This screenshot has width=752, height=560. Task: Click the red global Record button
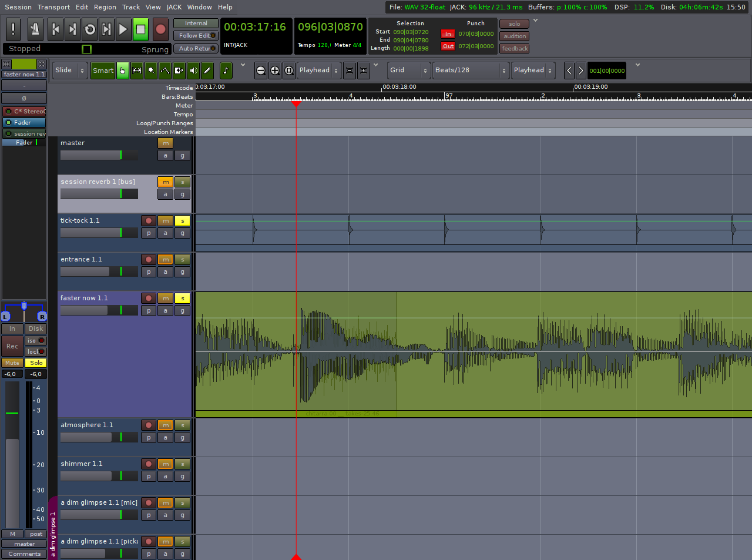click(160, 29)
